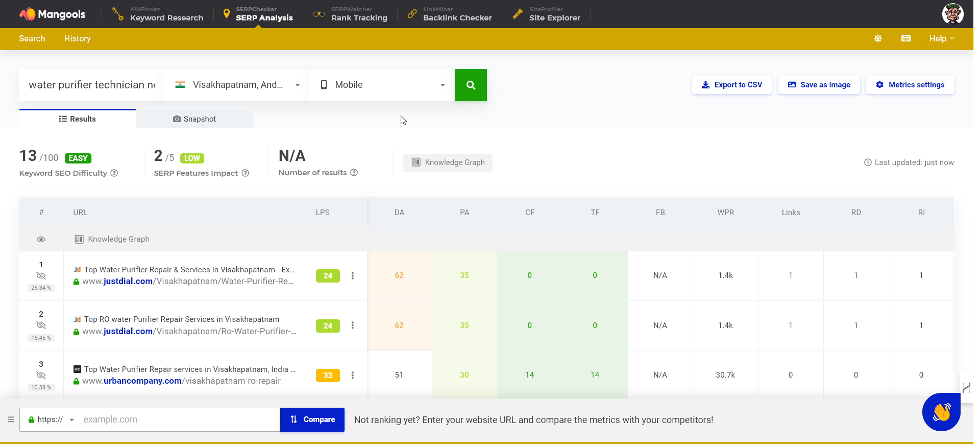Export results to CSV
Viewport: 980px width, 444px height.
pyautogui.click(x=732, y=85)
